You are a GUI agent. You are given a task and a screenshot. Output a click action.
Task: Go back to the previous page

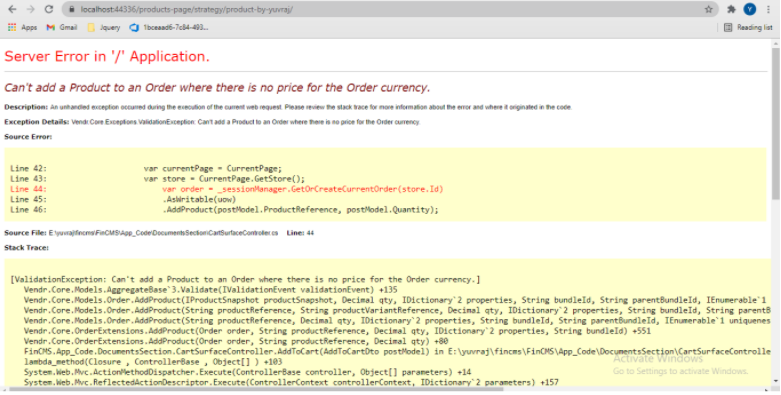point(12,9)
